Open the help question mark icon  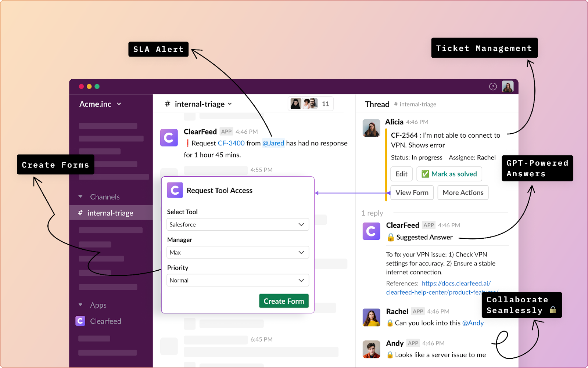(x=493, y=87)
